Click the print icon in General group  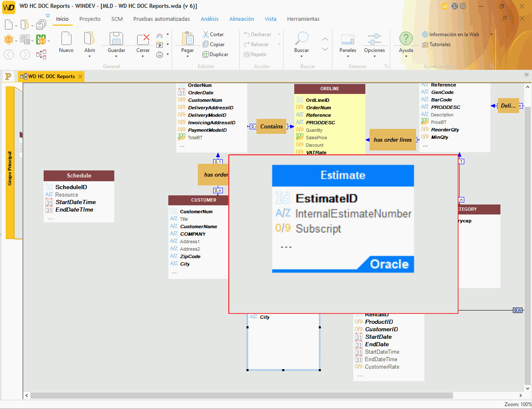point(160,54)
